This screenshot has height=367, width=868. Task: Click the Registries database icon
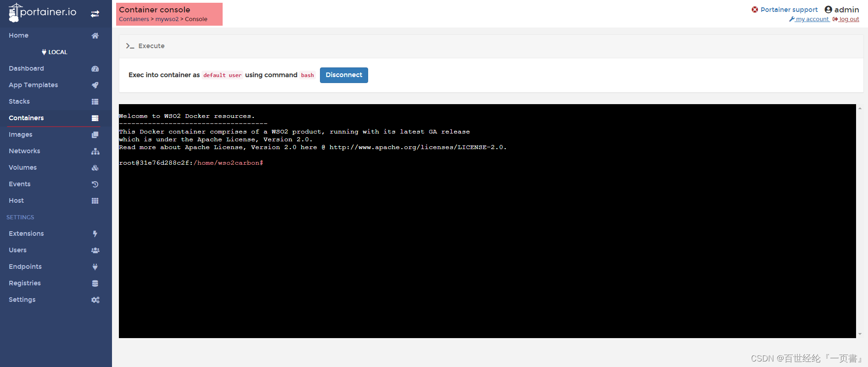coord(95,283)
